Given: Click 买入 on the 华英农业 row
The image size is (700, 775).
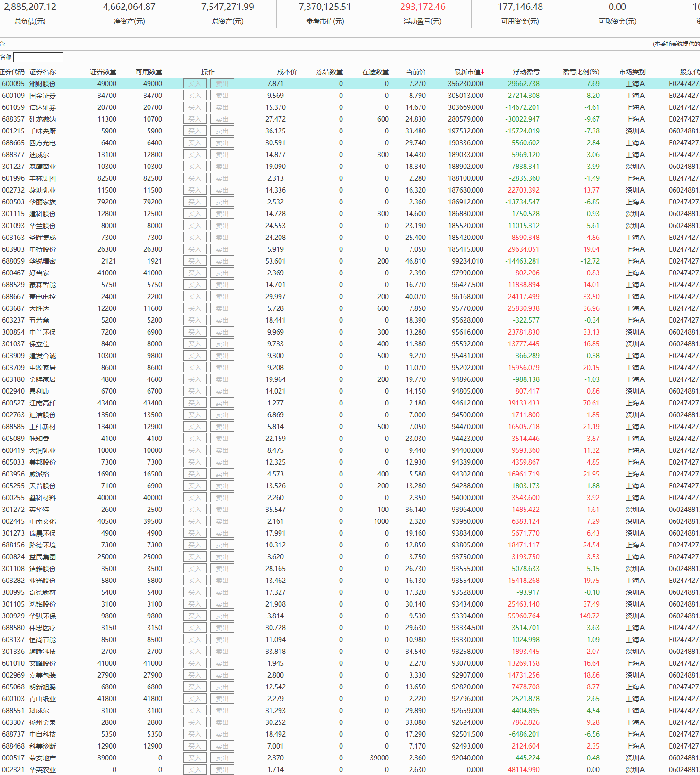Looking at the screenshot, I should (194, 770).
